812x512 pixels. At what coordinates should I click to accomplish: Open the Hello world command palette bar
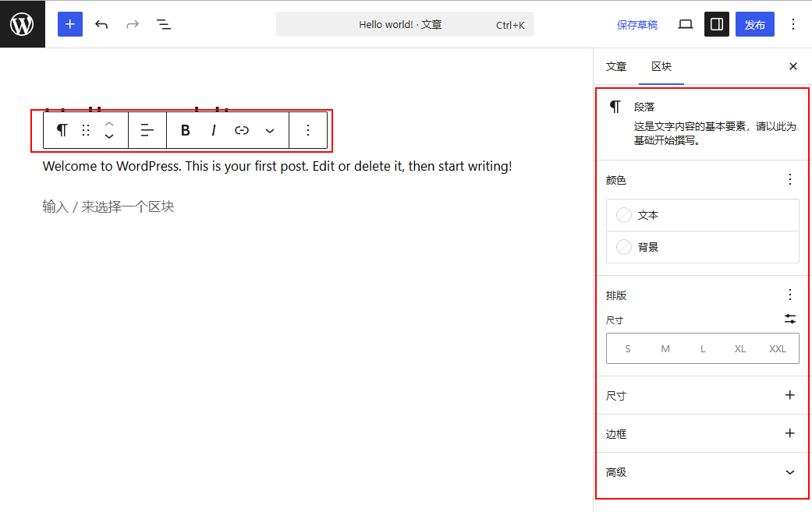pyautogui.click(x=405, y=24)
